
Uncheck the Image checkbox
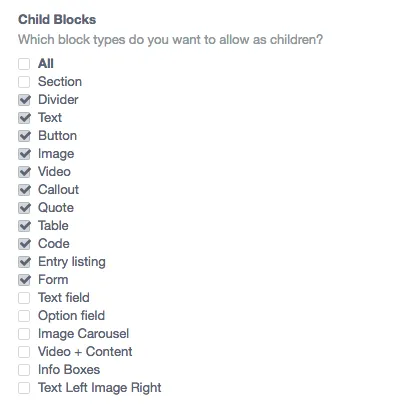[x=24, y=154]
